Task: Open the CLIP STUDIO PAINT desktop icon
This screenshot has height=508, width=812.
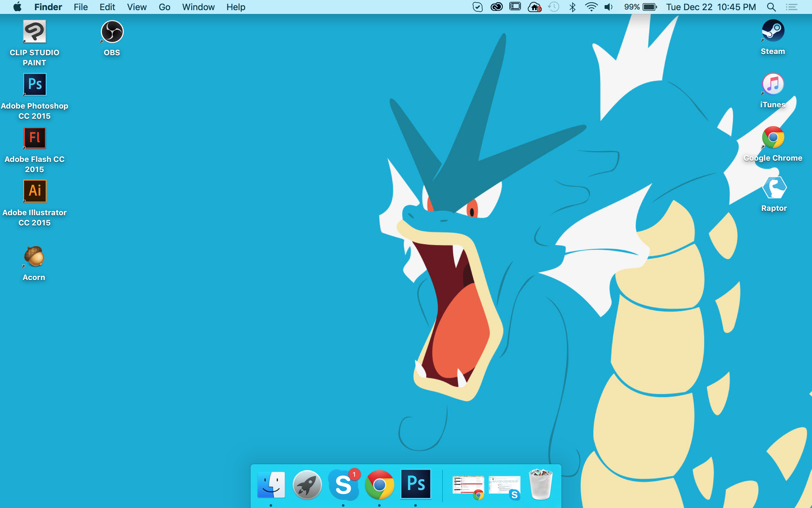Action: [34, 32]
